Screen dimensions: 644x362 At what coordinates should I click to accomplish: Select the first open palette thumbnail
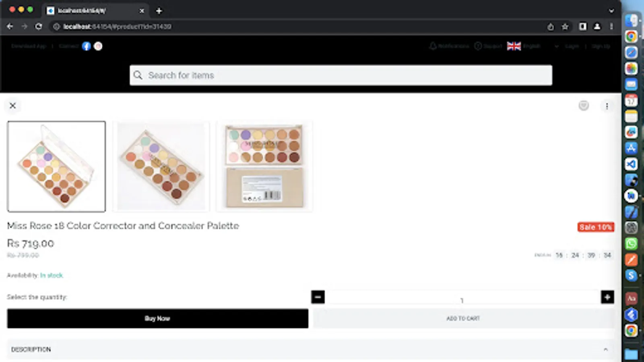point(56,167)
